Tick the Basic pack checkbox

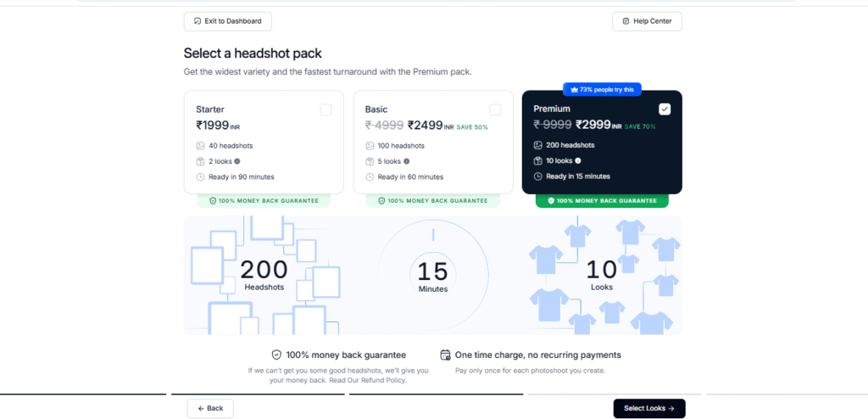(x=495, y=109)
